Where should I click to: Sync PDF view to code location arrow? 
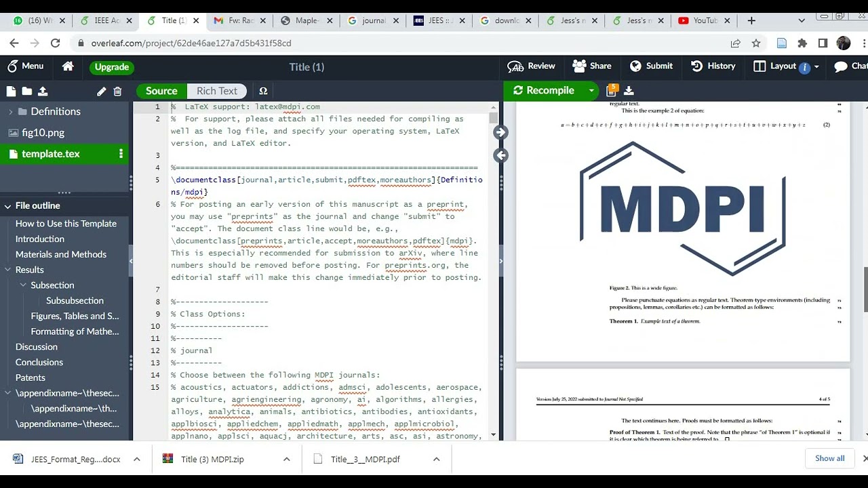(500, 155)
